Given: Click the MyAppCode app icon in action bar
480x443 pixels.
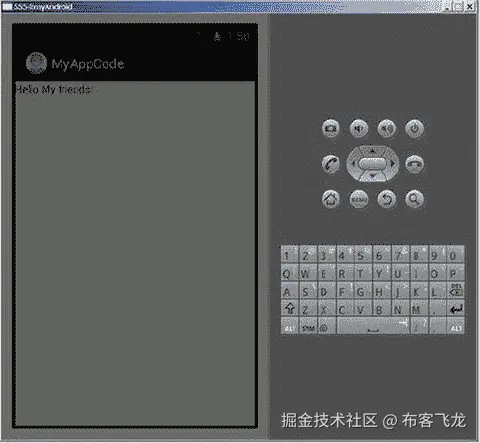Looking at the screenshot, I should 36,63.
